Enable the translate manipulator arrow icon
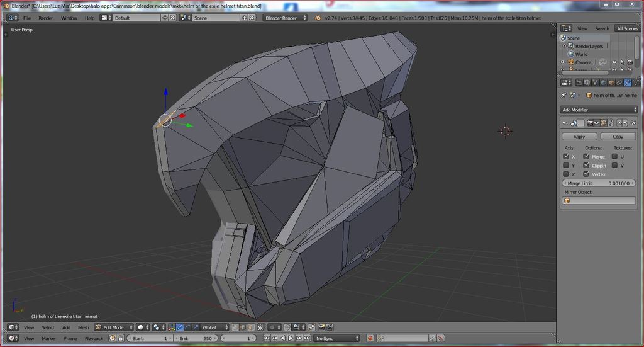 pos(180,327)
